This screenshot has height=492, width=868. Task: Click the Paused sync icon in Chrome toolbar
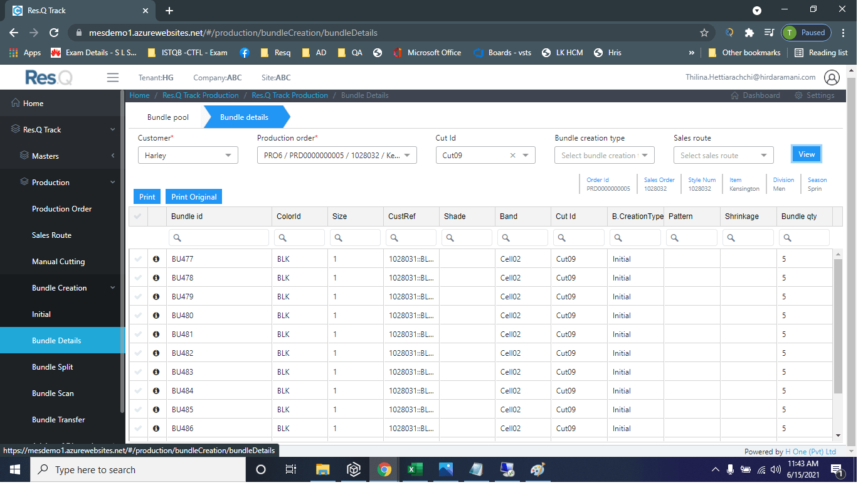point(806,32)
